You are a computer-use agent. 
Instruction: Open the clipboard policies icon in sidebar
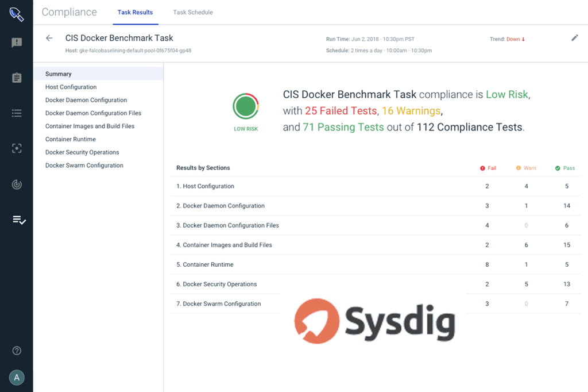(x=17, y=78)
